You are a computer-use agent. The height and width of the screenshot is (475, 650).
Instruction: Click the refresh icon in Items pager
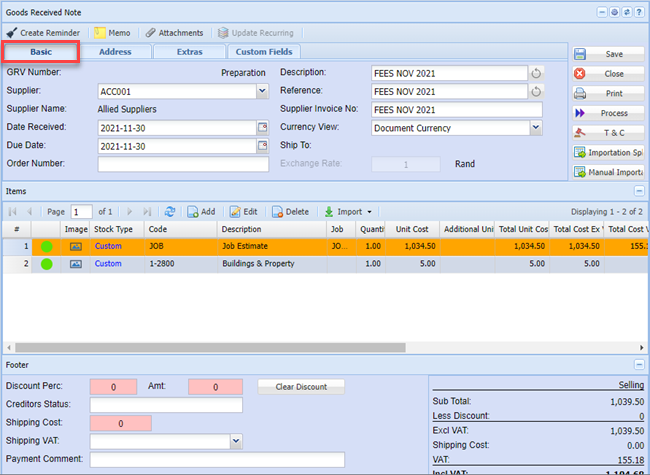point(170,211)
